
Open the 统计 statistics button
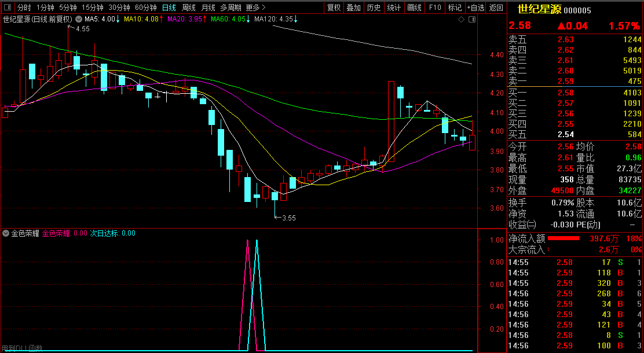[394, 8]
